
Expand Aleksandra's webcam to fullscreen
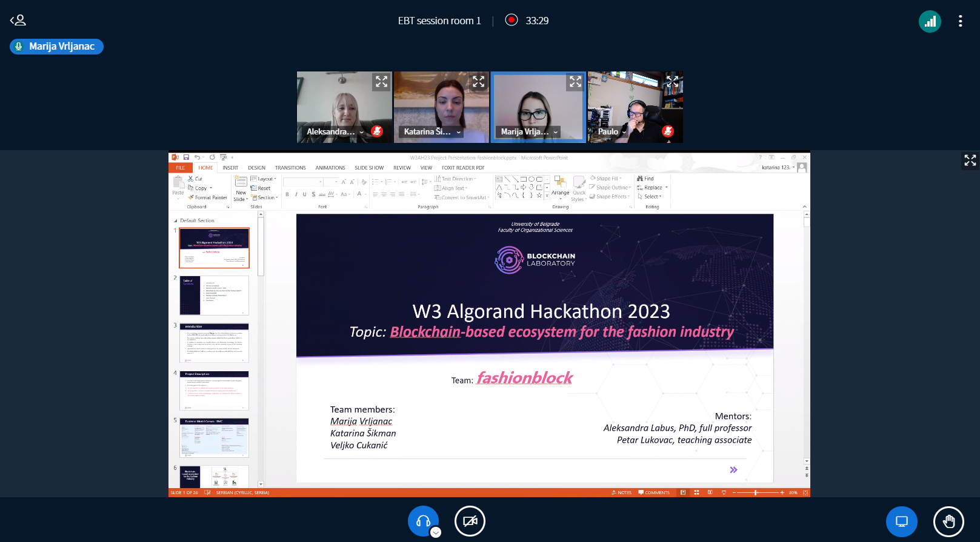click(381, 82)
